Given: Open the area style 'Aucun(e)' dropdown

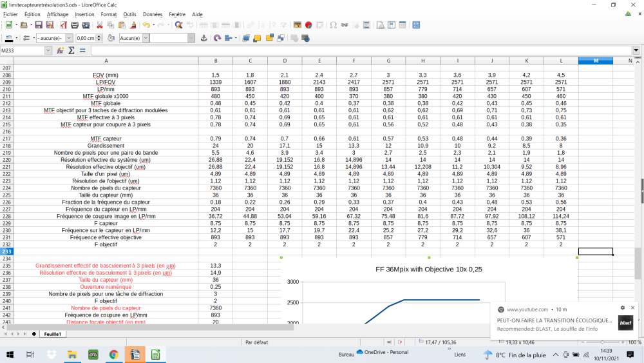Looking at the screenshot, I should (x=146, y=38).
